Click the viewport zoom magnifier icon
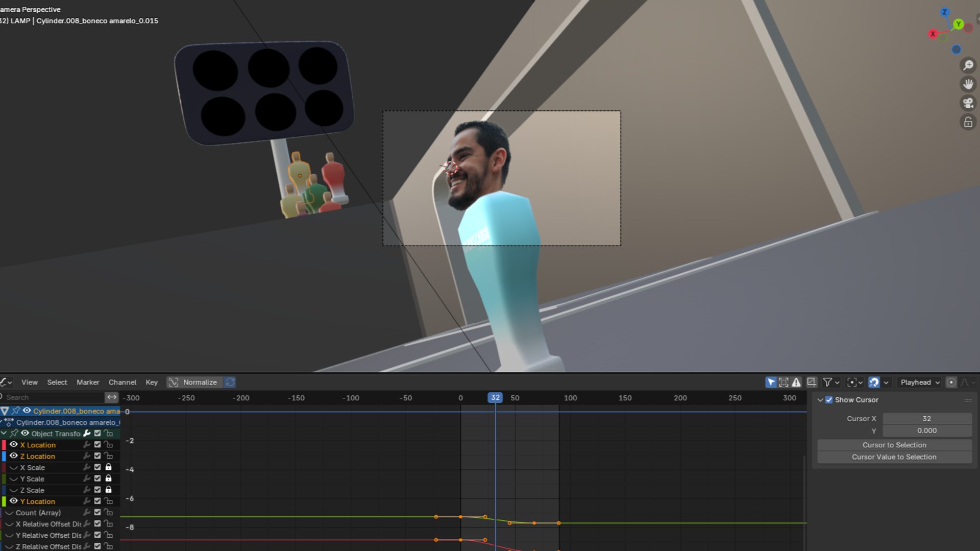The height and width of the screenshot is (551, 980). [968, 65]
